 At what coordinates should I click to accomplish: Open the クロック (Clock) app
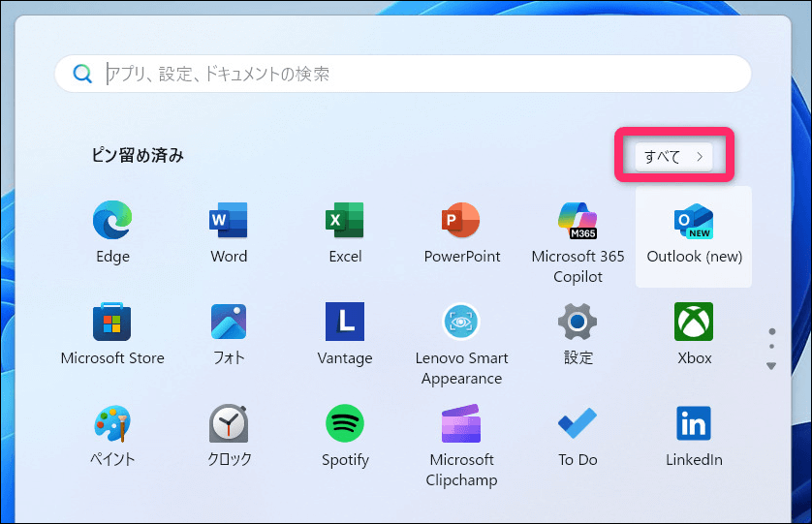click(229, 424)
